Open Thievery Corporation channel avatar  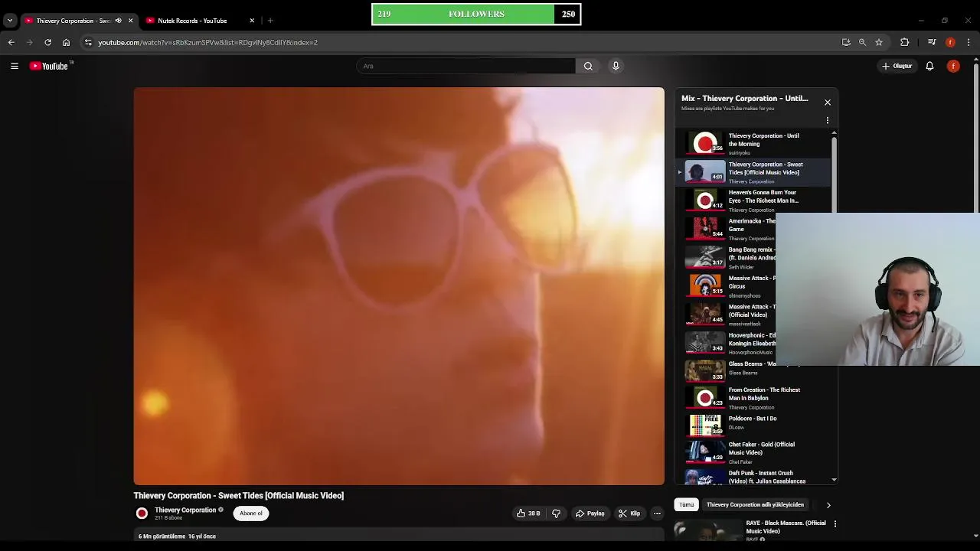(x=142, y=514)
